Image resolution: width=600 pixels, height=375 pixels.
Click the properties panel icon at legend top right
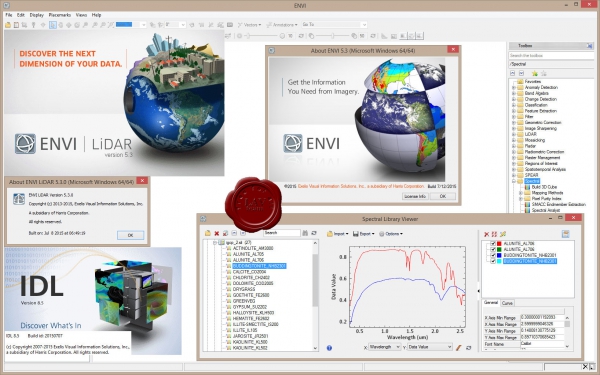tap(566, 234)
